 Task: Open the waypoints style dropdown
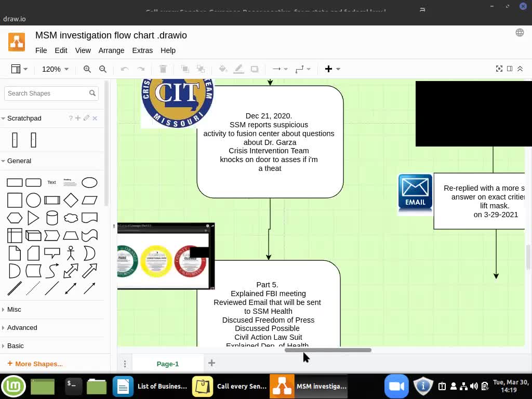[x=303, y=69]
